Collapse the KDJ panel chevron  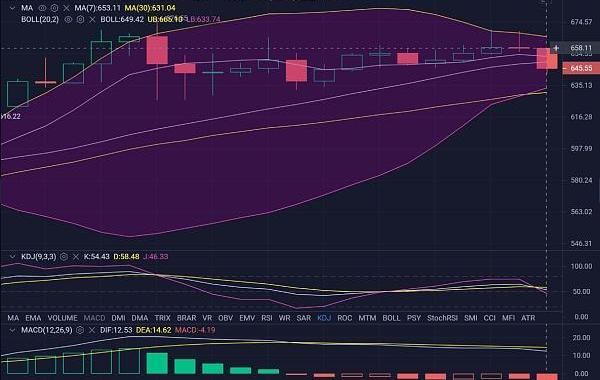[x=12, y=256]
